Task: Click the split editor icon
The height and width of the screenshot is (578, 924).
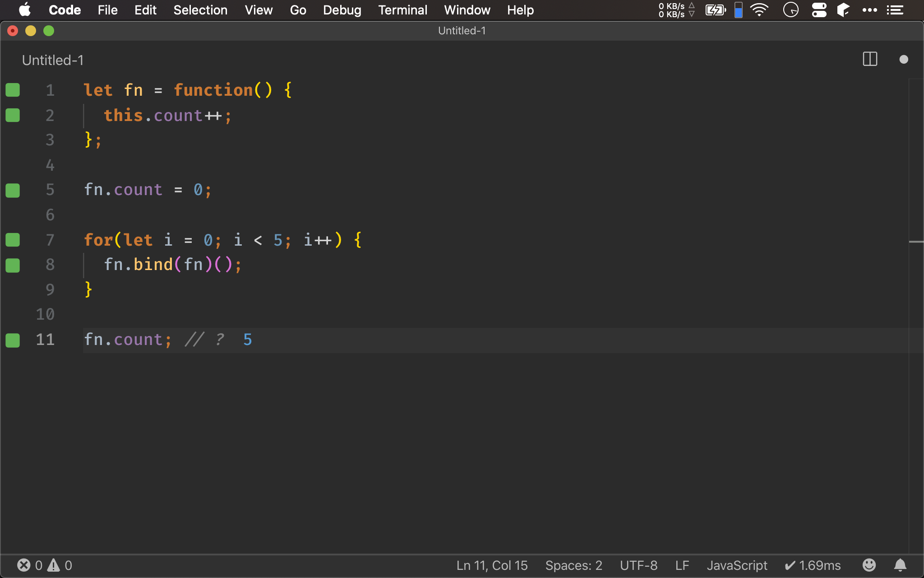Action: coord(870,60)
